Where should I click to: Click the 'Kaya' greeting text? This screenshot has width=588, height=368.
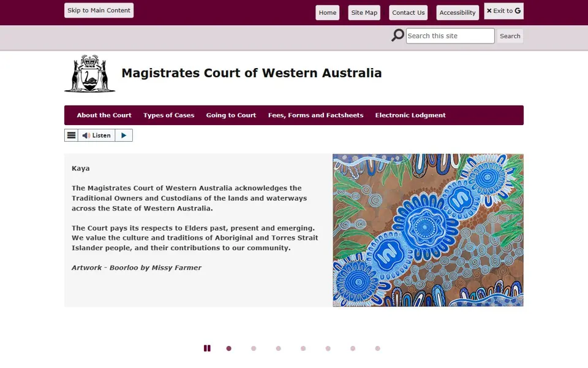click(x=81, y=169)
